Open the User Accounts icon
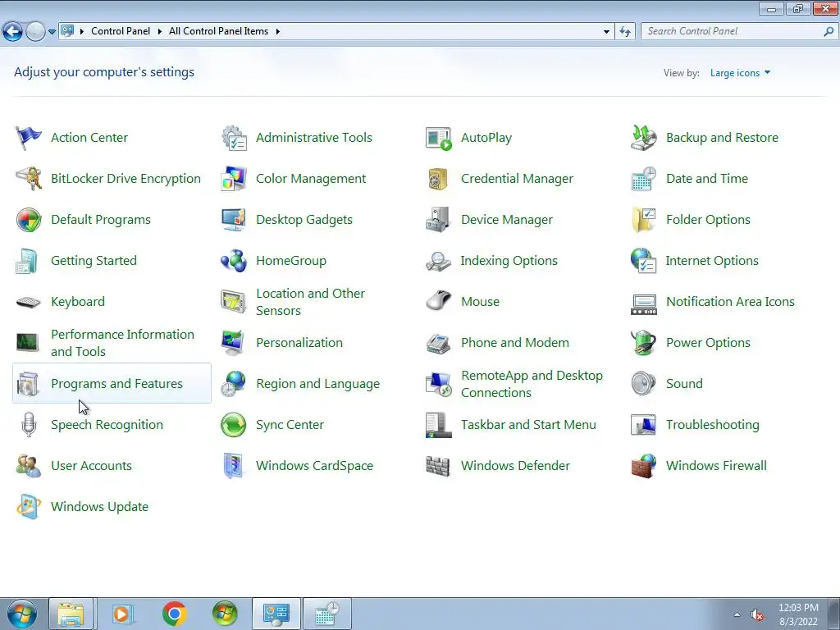Viewport: 840px width, 630px height. click(29, 466)
